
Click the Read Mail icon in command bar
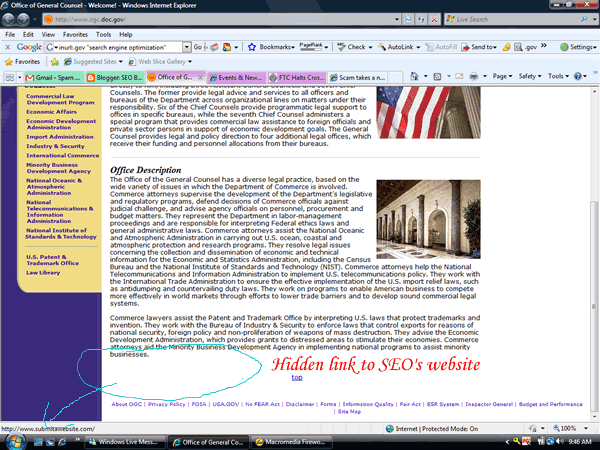(x=459, y=77)
